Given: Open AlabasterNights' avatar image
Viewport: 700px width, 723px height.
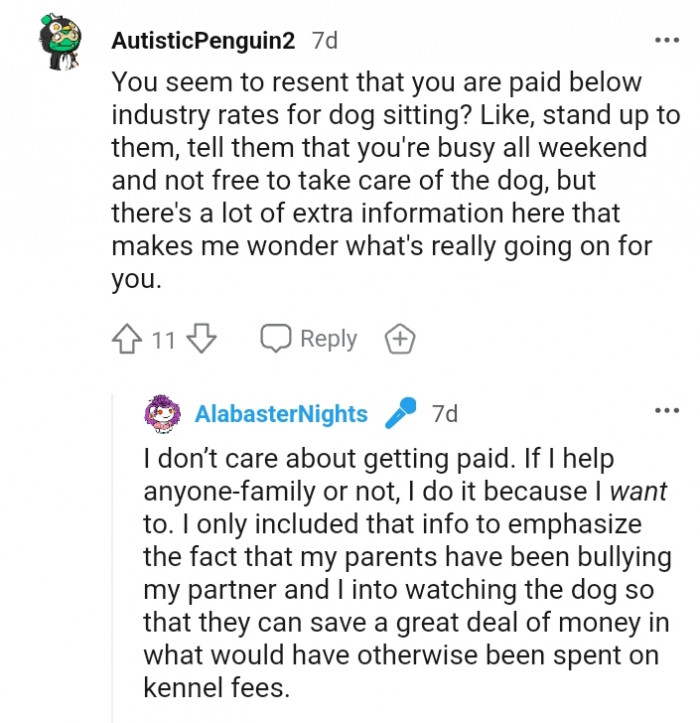Looking at the screenshot, I should 162,413.
